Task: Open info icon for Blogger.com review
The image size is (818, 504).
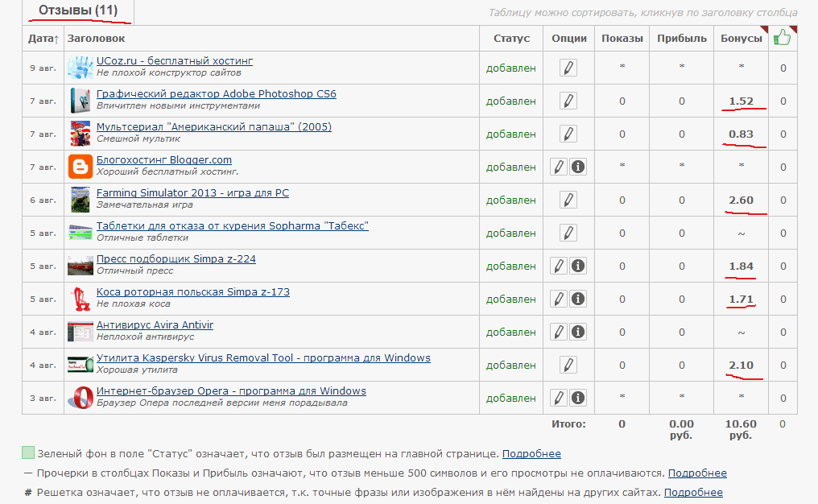Action: (x=578, y=167)
